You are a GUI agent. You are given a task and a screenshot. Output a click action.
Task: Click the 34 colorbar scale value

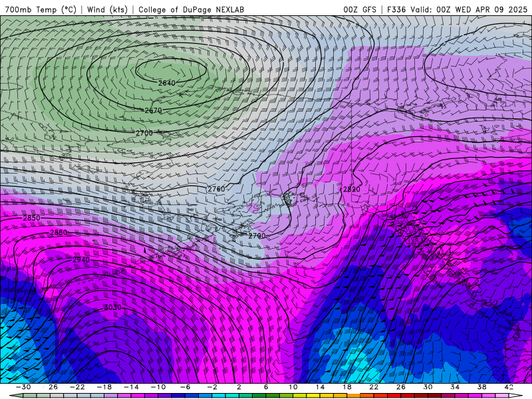pos(455,387)
